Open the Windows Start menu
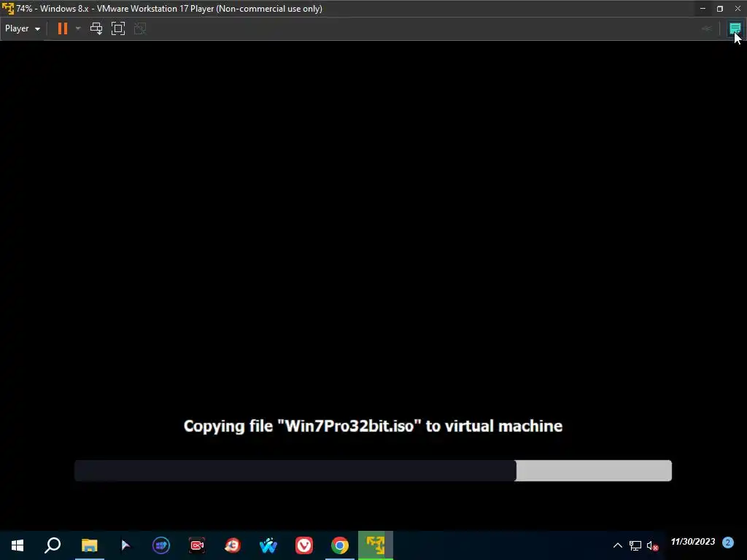Image resolution: width=747 pixels, height=560 pixels. click(x=18, y=545)
